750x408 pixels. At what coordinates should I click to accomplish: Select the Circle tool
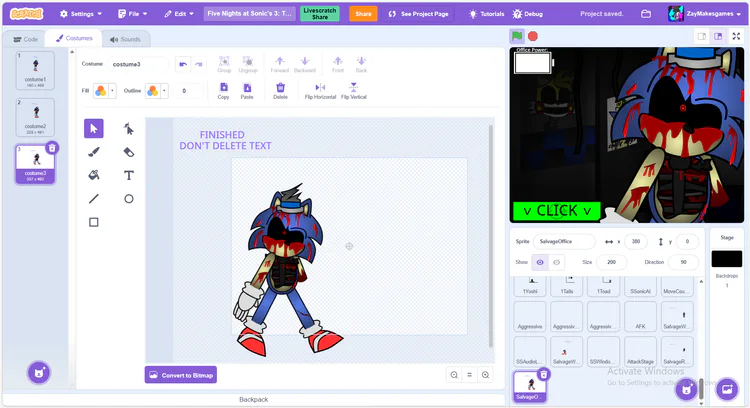(x=129, y=198)
